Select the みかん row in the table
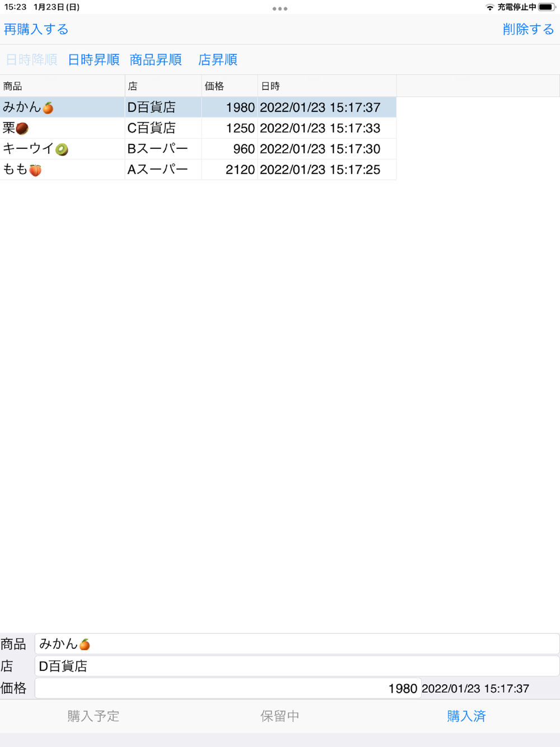This screenshot has height=747, width=560. click(x=198, y=107)
